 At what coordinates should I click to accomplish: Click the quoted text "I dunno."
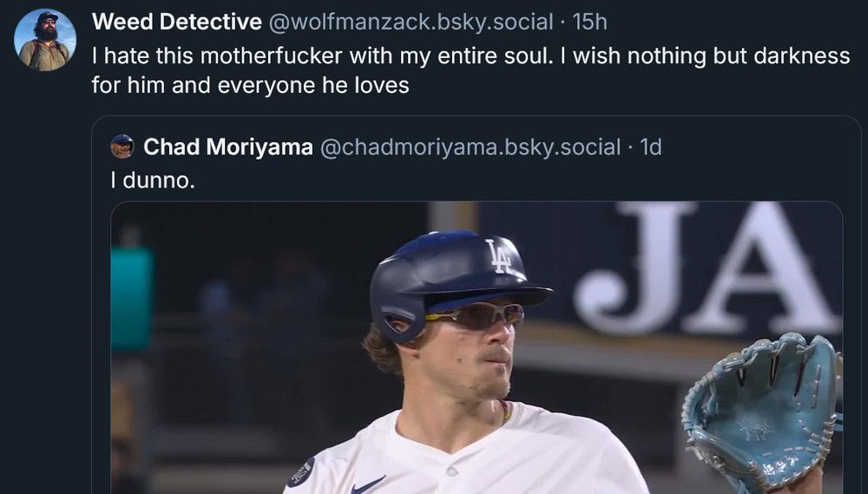tap(152, 181)
